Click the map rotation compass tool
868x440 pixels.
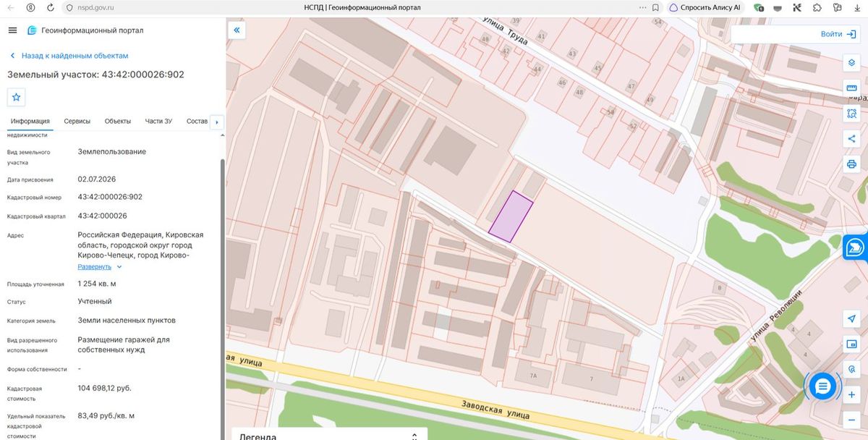[851, 369]
